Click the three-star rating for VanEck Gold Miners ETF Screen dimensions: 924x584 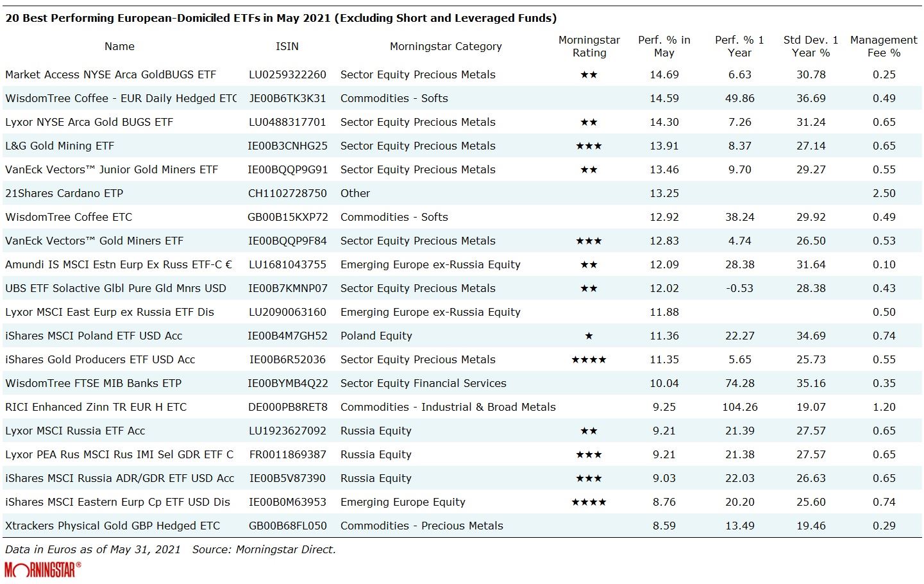point(589,241)
